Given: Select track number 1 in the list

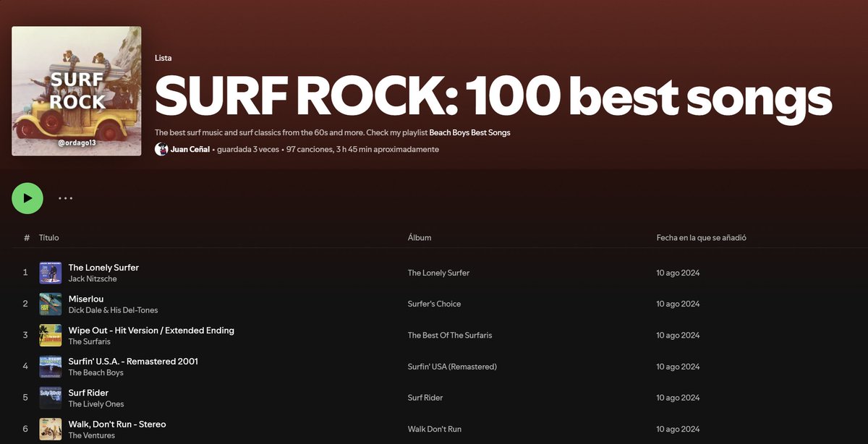Looking at the screenshot, I should point(25,273).
